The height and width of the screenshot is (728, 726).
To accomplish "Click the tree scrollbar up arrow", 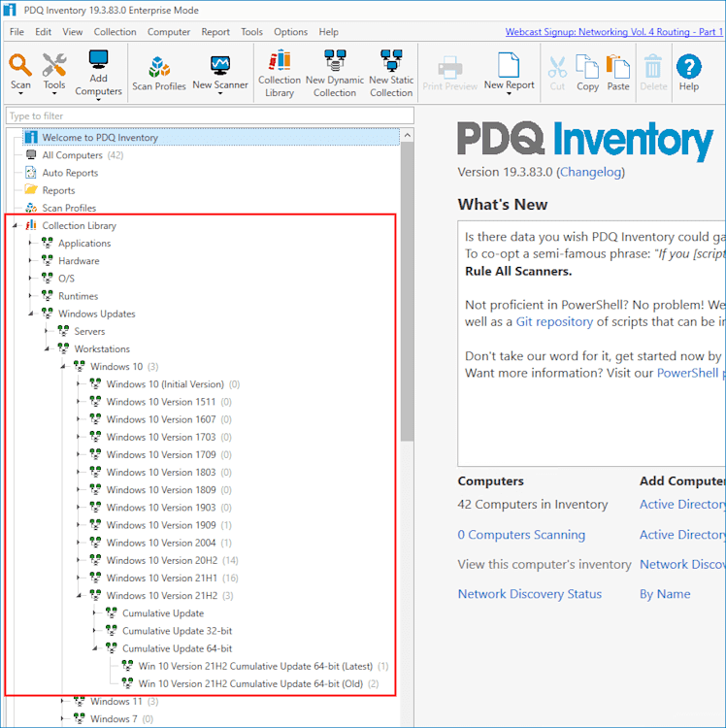I will tap(407, 135).
